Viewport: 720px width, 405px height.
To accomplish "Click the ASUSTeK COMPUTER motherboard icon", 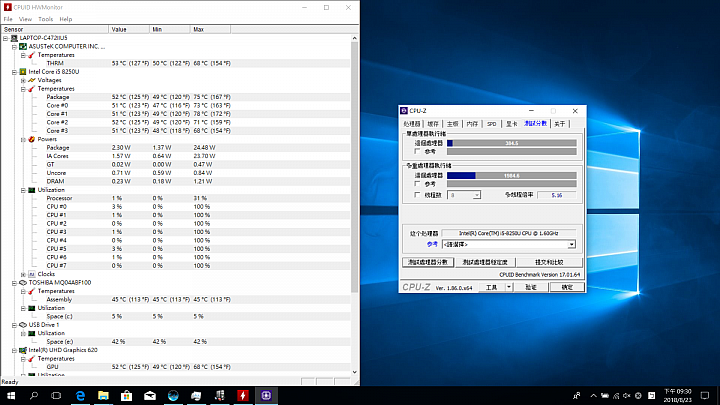I will coord(23,46).
